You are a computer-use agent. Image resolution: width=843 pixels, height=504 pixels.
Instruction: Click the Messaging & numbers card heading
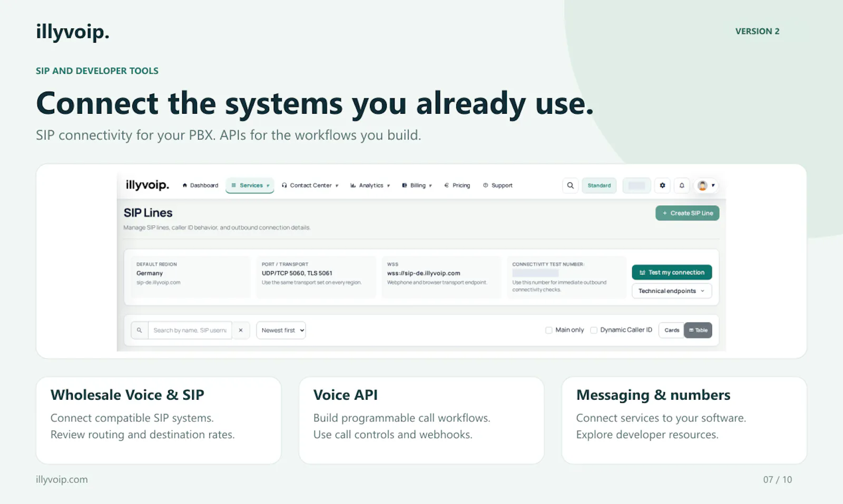tap(653, 395)
